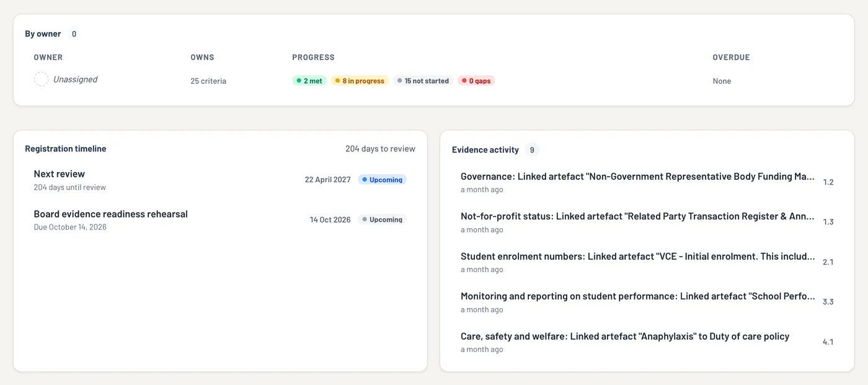The width and height of the screenshot is (868, 385).
Task: Click the "22 April 2027" review date
Action: (x=327, y=180)
